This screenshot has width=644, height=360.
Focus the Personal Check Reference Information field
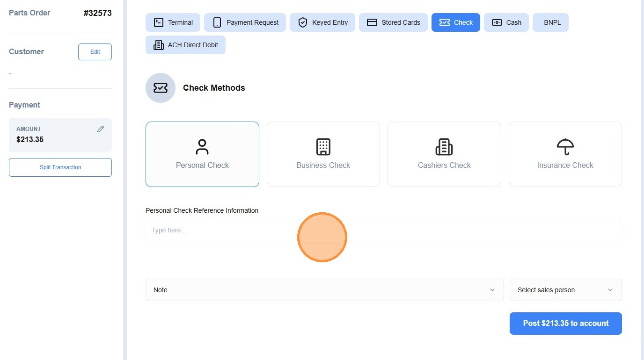coord(384,230)
